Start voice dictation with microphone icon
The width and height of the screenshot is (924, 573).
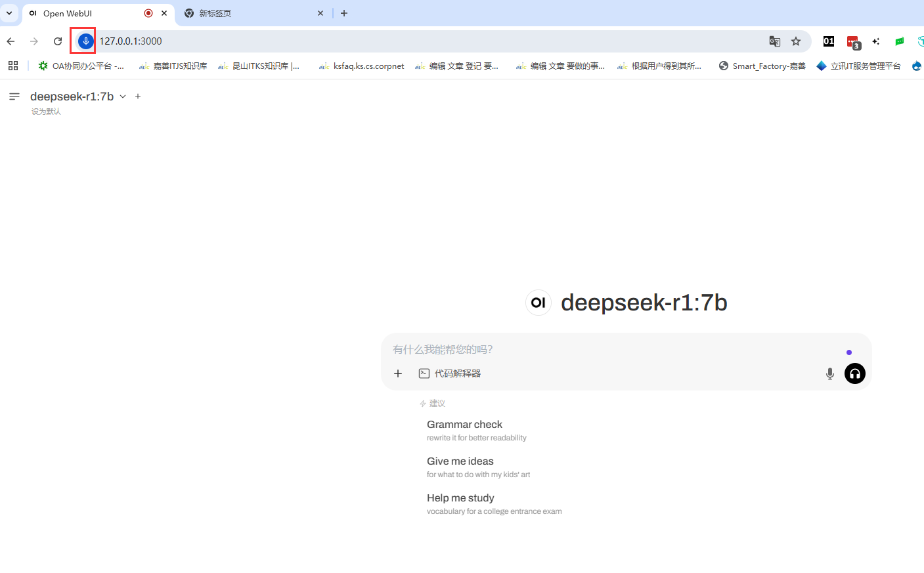click(x=830, y=373)
